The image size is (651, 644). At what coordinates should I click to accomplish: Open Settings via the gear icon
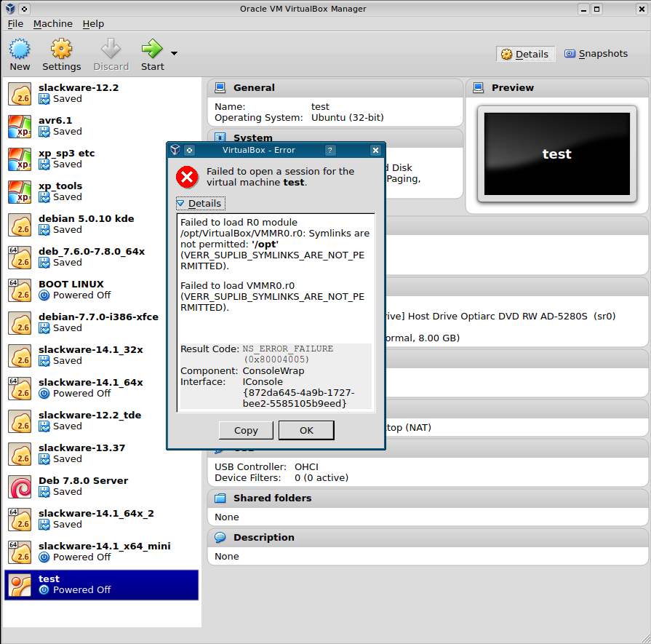(61, 49)
